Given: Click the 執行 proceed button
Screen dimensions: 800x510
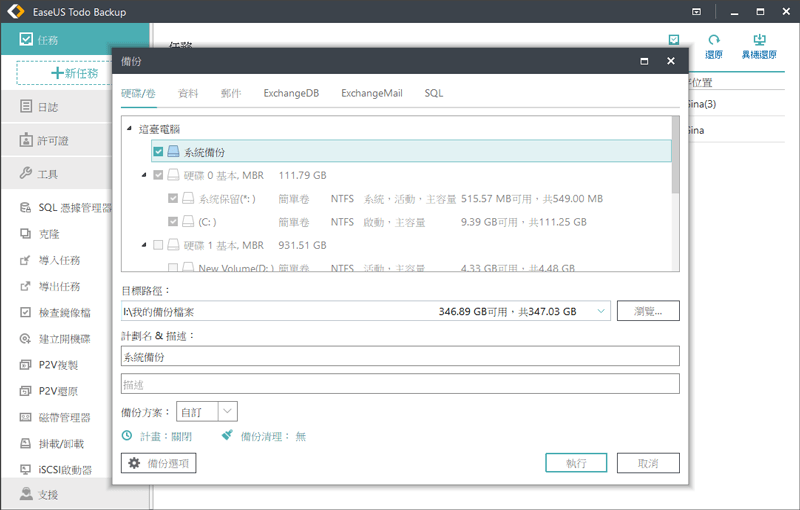Looking at the screenshot, I should click(576, 463).
